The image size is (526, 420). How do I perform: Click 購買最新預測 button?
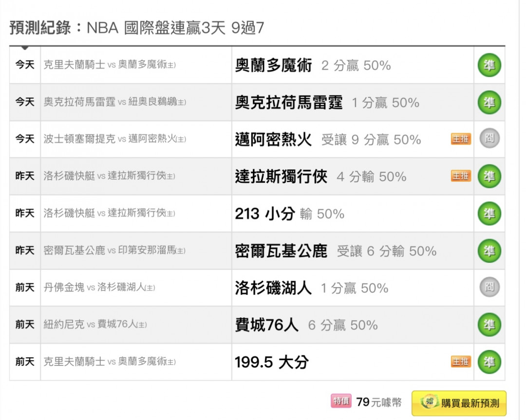(459, 403)
